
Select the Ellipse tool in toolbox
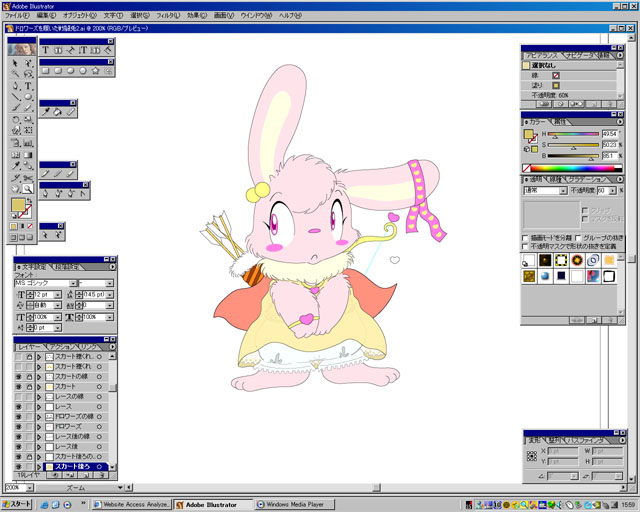[x=28, y=97]
